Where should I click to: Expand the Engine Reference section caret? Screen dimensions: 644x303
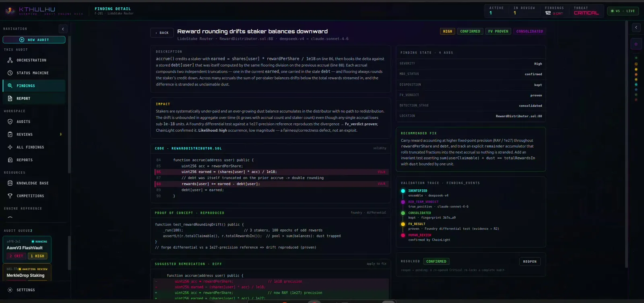point(10,217)
